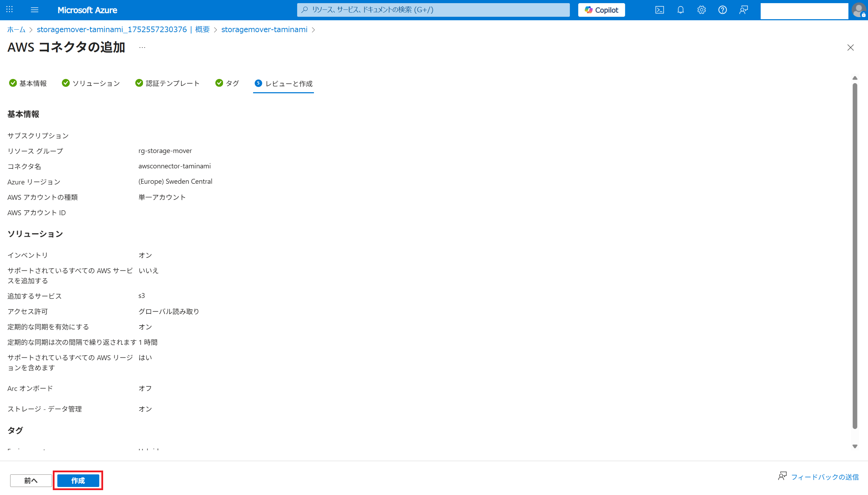
Task: Click the vertical scrollbar thumb
Action: [855, 255]
